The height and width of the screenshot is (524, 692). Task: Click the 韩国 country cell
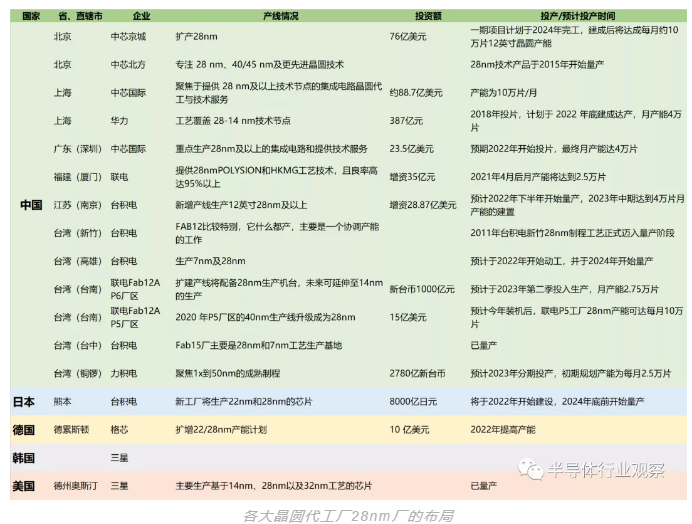[24, 458]
